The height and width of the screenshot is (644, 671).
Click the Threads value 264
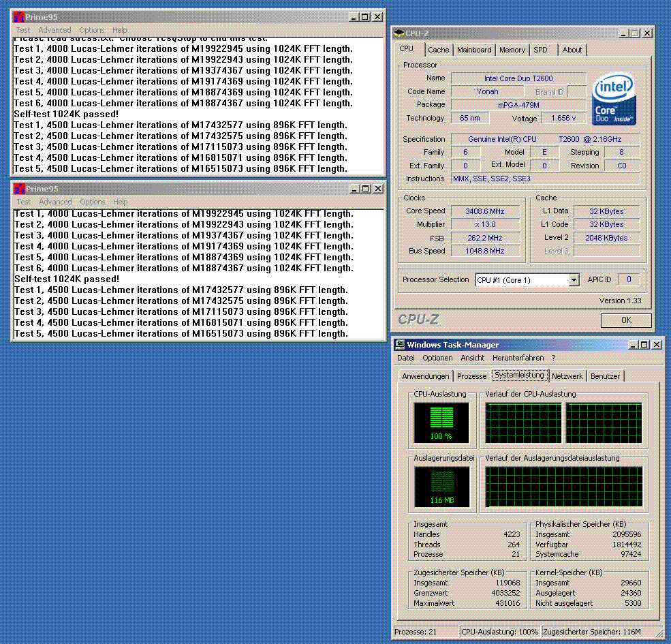(x=514, y=545)
